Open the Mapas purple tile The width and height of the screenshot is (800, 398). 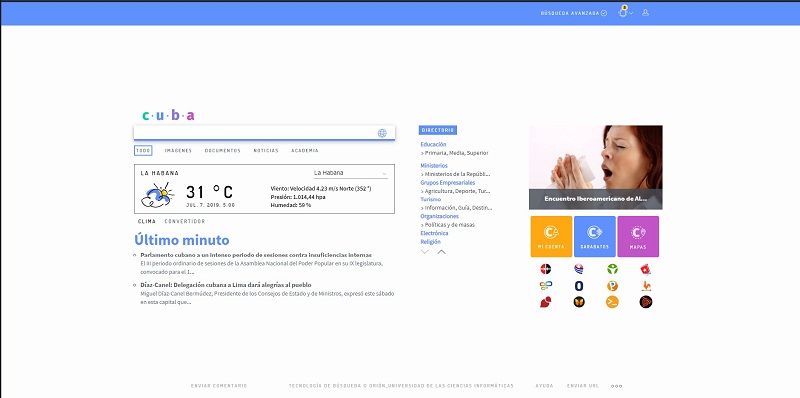(x=638, y=236)
